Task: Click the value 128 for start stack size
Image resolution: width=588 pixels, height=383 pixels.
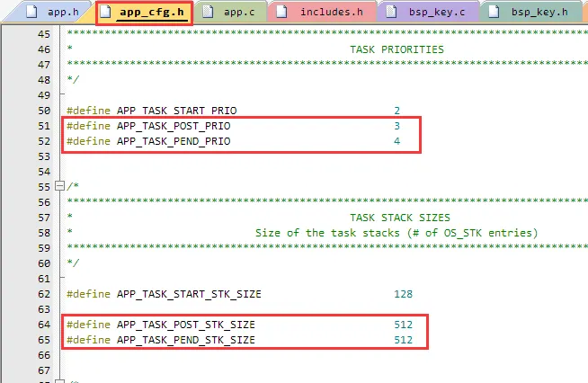Action: point(403,294)
